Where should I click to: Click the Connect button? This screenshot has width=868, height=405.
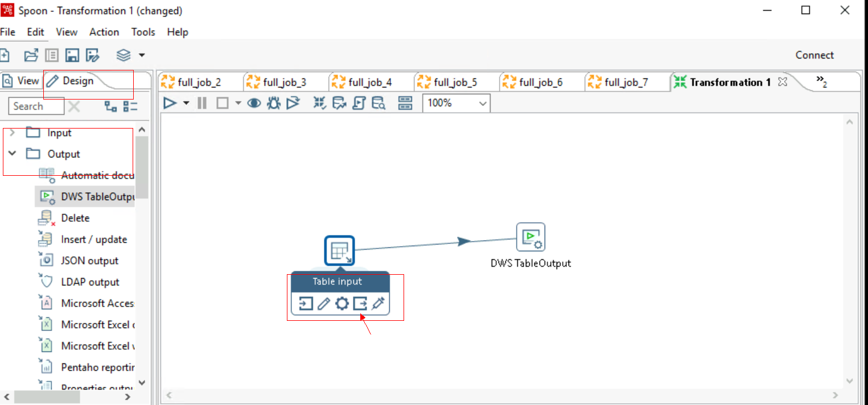click(814, 55)
